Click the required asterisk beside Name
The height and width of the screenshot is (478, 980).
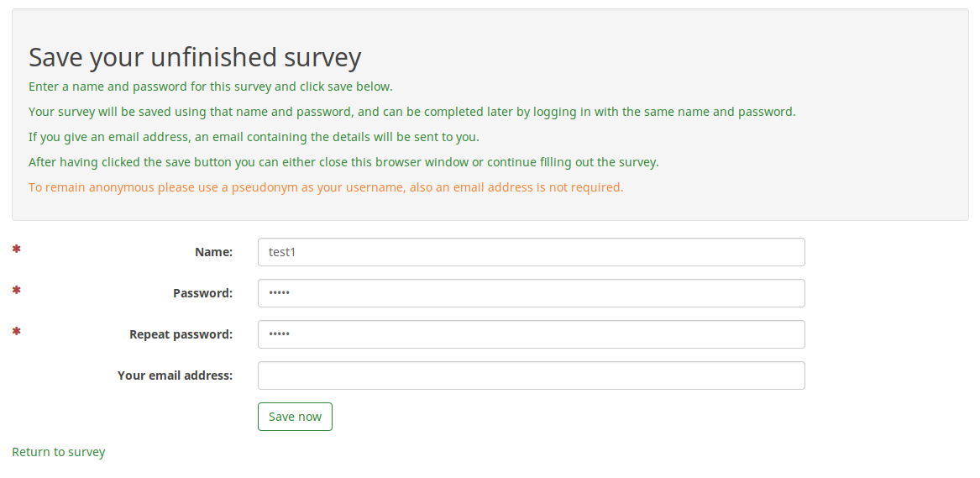tap(16, 250)
